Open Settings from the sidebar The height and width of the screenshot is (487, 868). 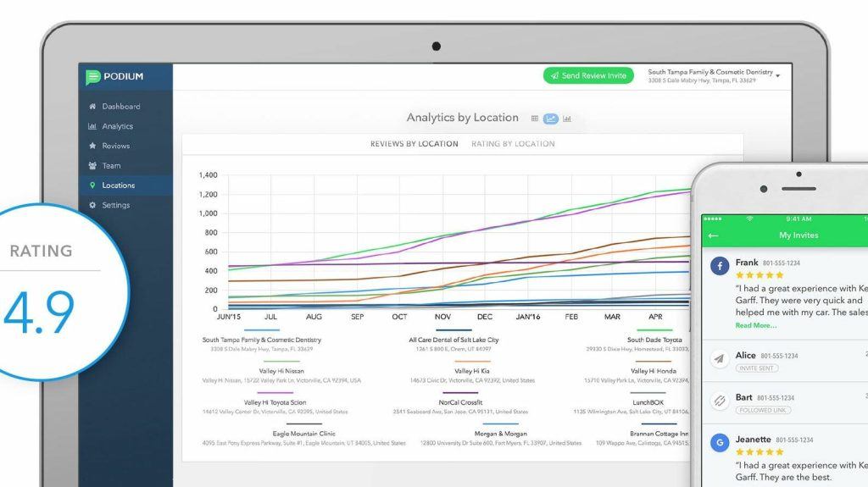click(115, 205)
